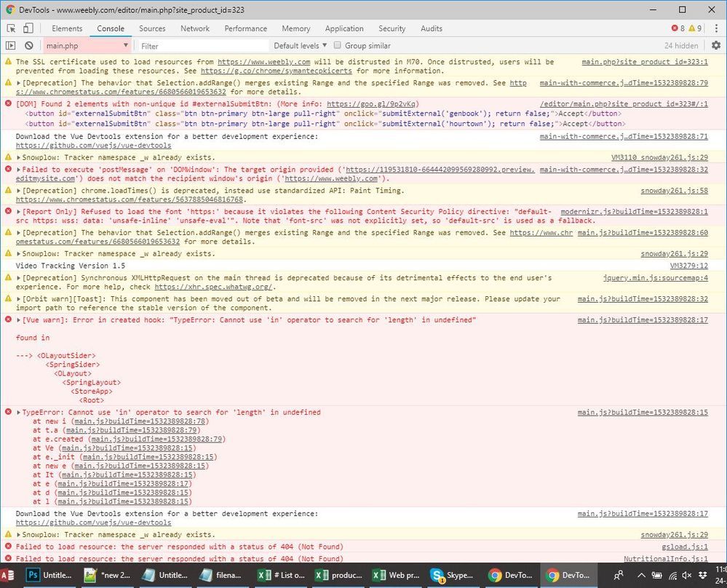Enable the Group similar checkbox
This screenshot has height=588, width=727.
(x=338, y=46)
